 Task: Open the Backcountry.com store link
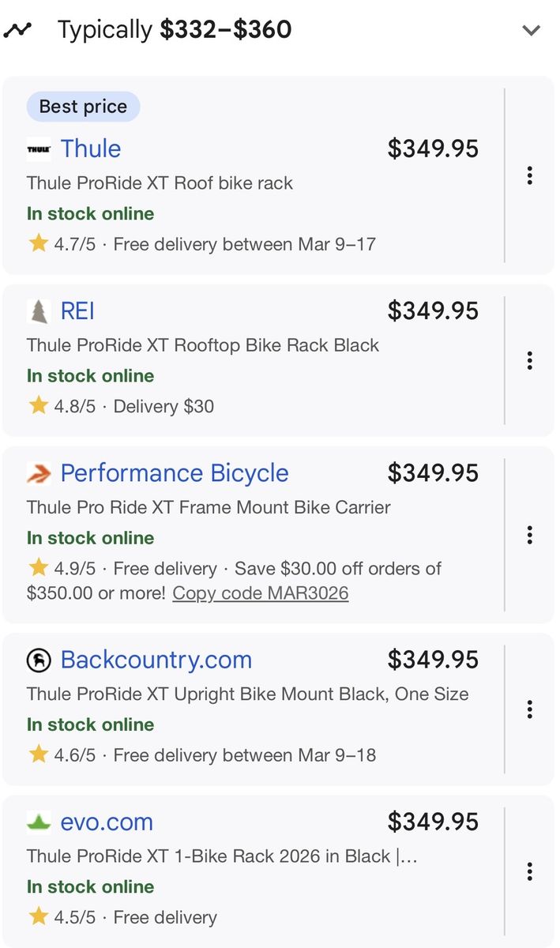tap(156, 660)
